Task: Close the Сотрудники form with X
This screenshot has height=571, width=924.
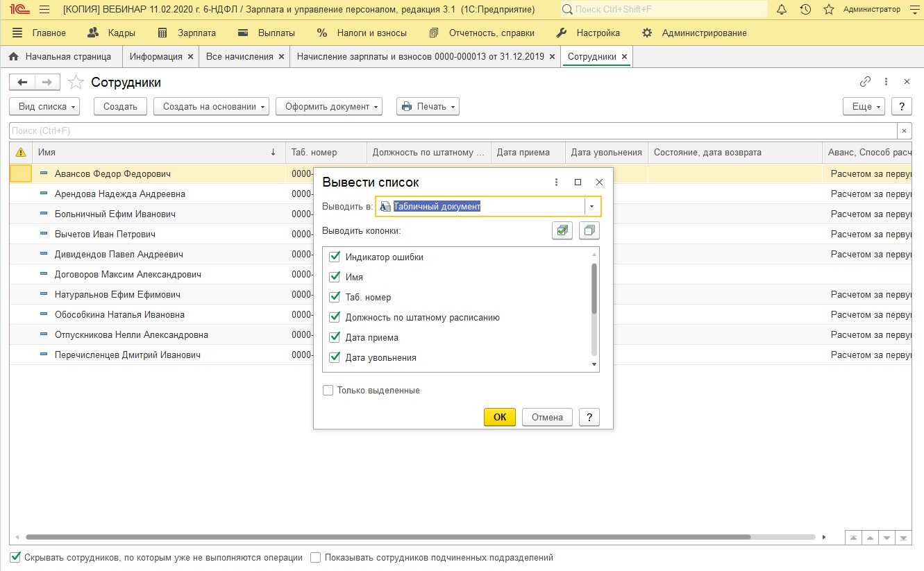Action: (x=907, y=82)
